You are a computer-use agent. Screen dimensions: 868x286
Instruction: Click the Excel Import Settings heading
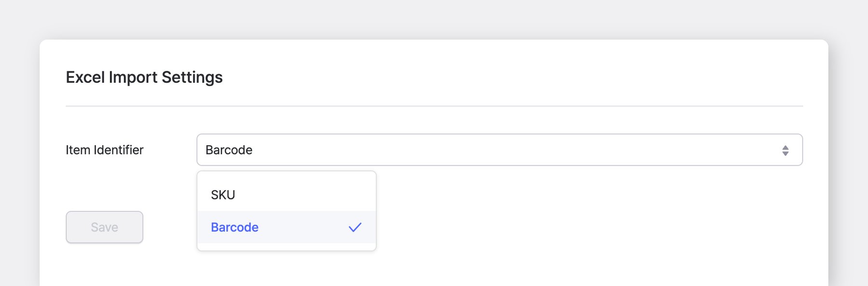point(144,78)
